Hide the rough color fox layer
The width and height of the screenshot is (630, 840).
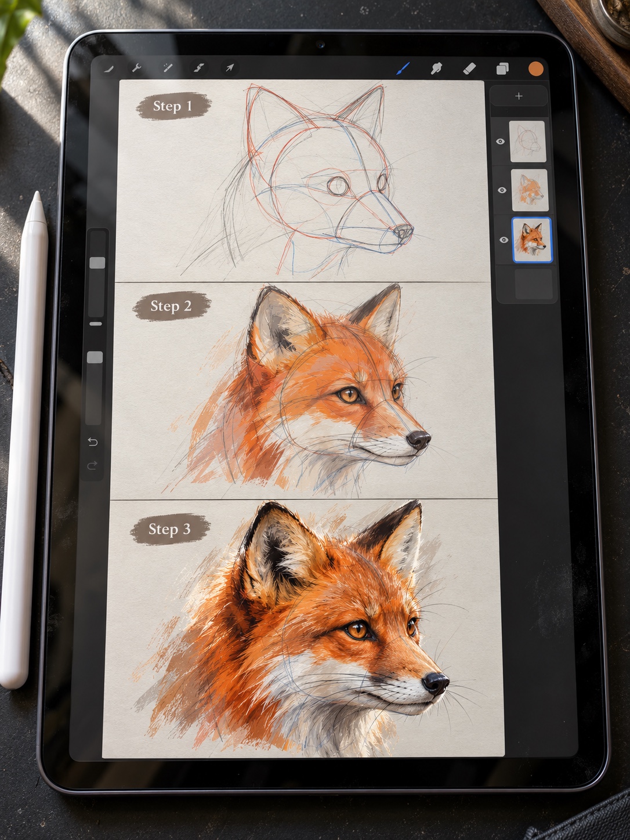[502, 190]
